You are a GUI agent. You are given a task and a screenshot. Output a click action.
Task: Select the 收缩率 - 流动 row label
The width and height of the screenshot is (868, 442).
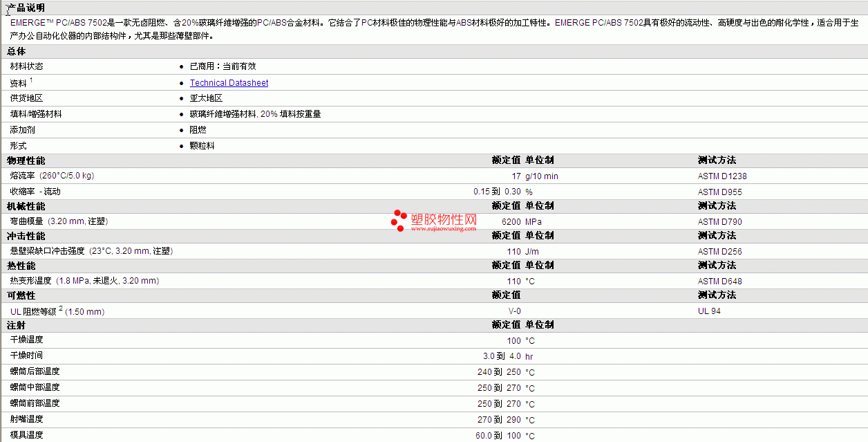point(35,192)
